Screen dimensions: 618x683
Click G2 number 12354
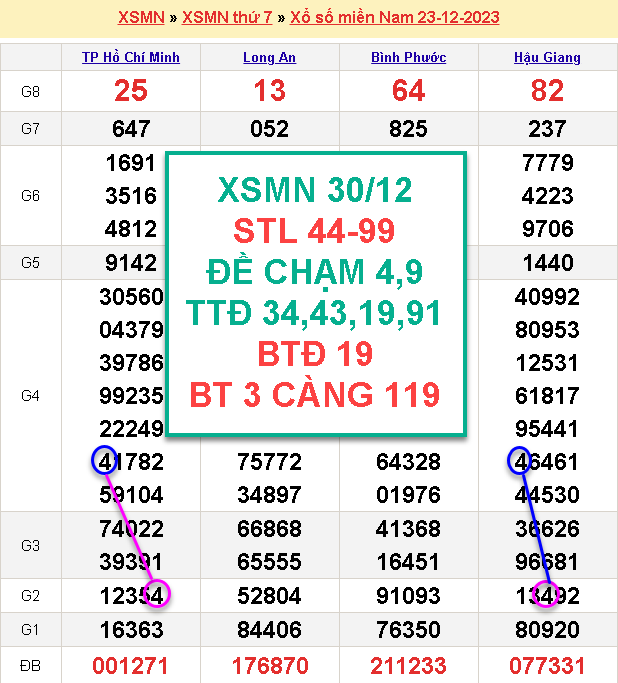(132, 596)
